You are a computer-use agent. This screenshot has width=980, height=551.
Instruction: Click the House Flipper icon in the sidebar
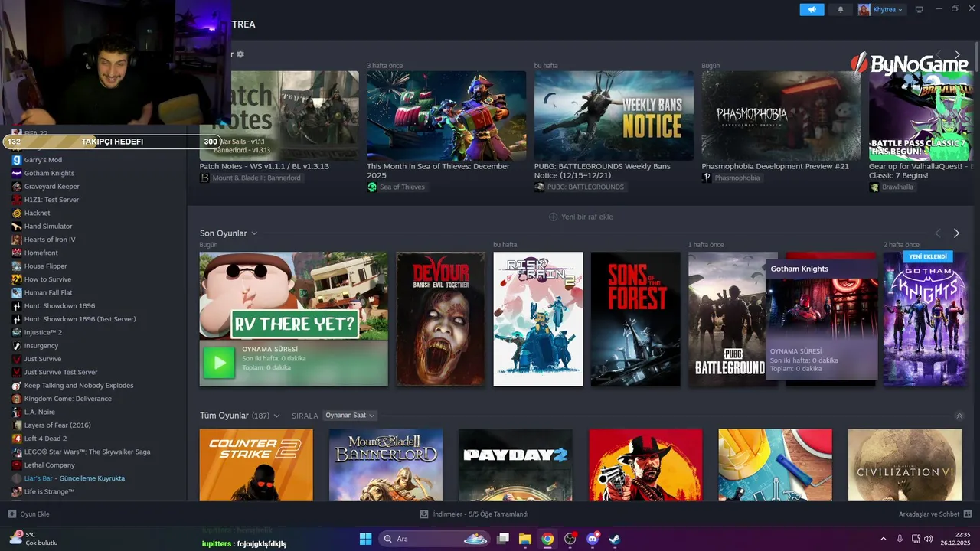coord(17,266)
